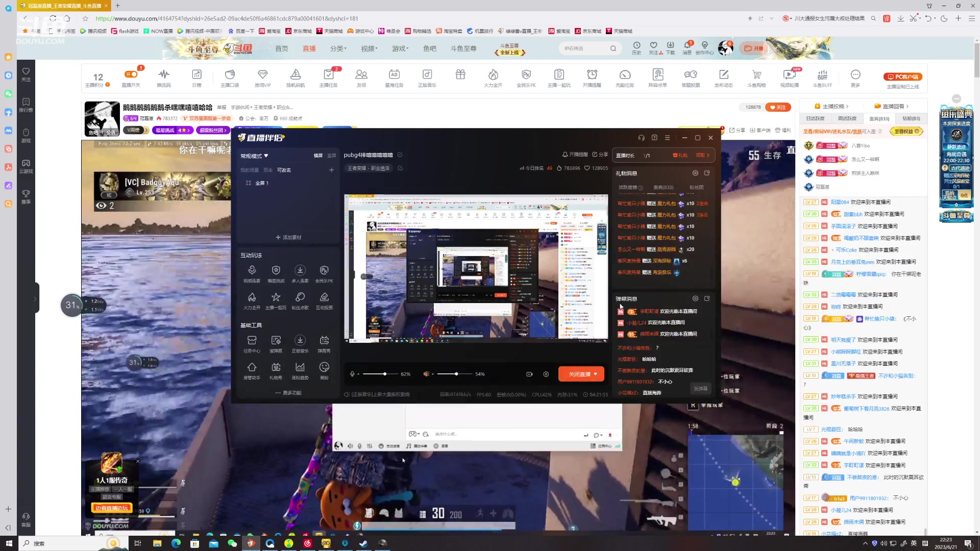Mute the microphone in 直播伴侣
980x551 pixels.
click(x=352, y=374)
